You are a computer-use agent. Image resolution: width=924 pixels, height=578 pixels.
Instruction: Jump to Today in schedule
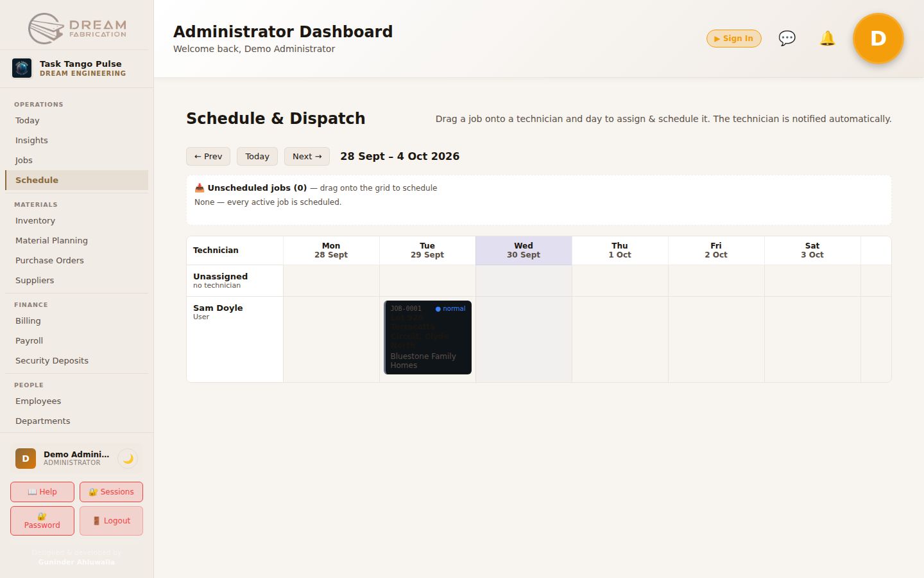[x=257, y=156]
